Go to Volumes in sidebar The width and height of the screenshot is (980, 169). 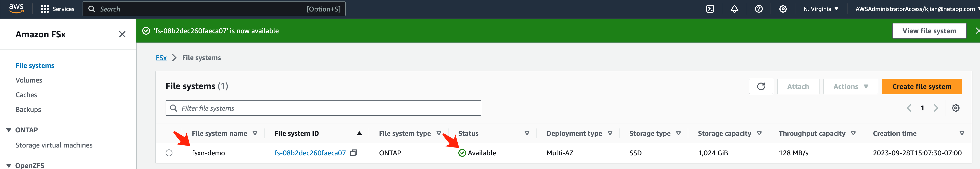[x=29, y=80]
